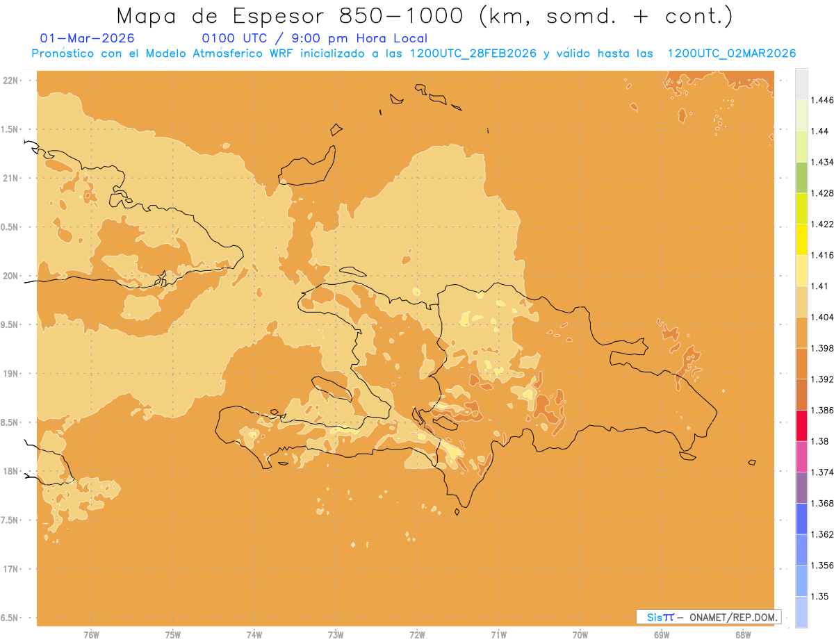The width and height of the screenshot is (834, 644).
Task: Select the pink color segment above 1.374
Action: point(801,456)
